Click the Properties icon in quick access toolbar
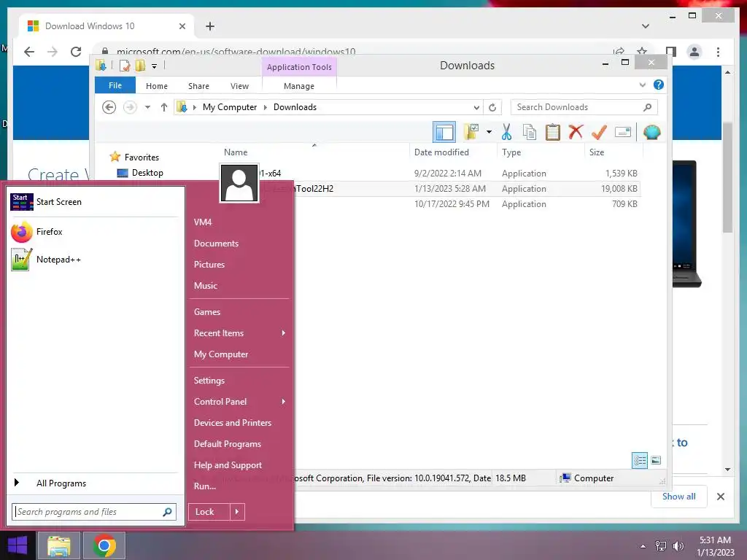Screen dimensions: 747x560 124,66
